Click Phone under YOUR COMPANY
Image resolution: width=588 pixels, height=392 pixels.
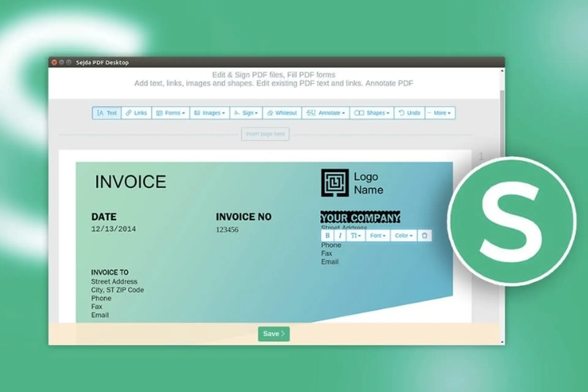331,245
